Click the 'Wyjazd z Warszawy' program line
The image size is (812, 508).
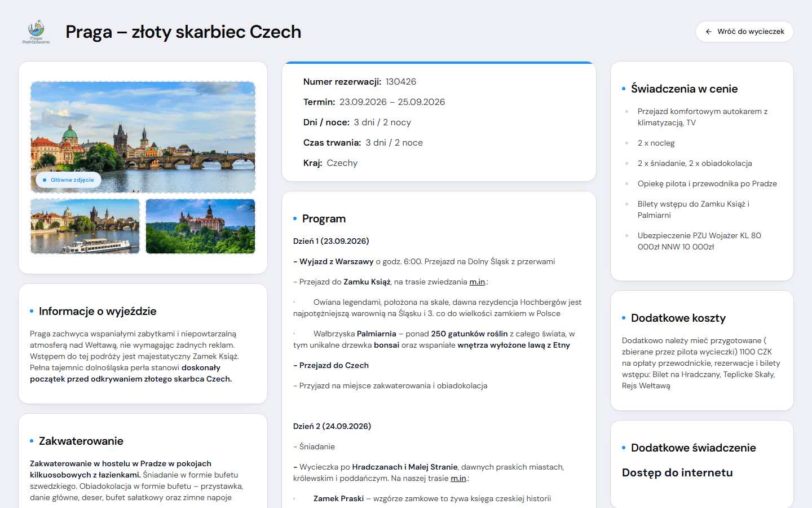tap(424, 261)
